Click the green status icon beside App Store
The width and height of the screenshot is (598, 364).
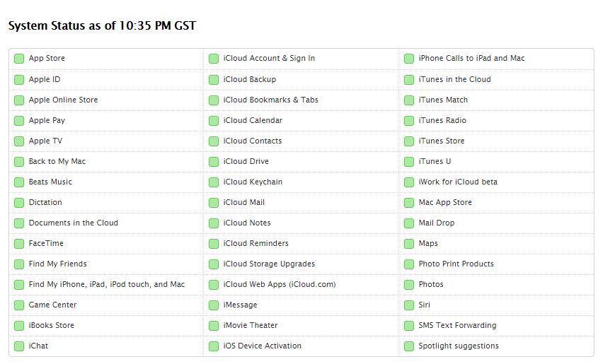coord(19,59)
